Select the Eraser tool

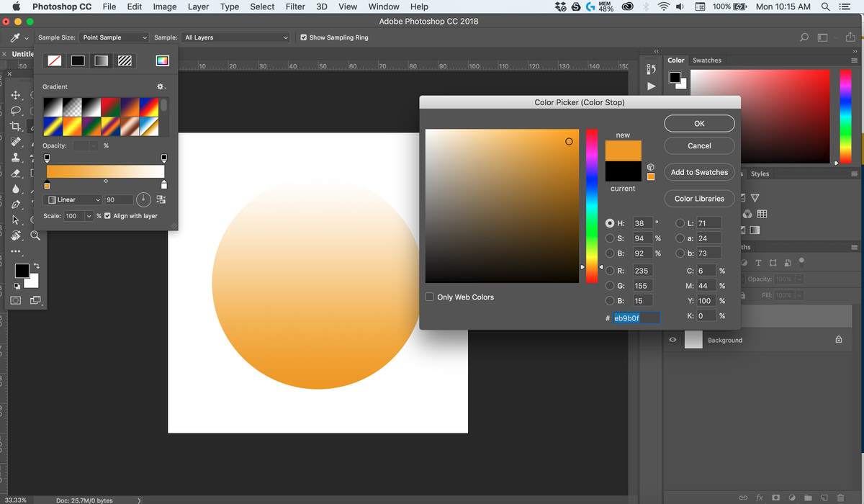[x=16, y=174]
